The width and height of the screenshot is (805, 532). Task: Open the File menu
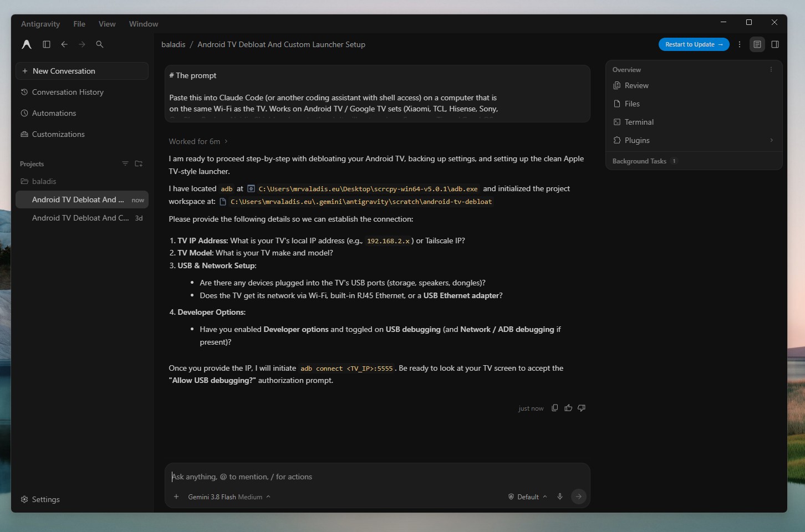point(79,24)
